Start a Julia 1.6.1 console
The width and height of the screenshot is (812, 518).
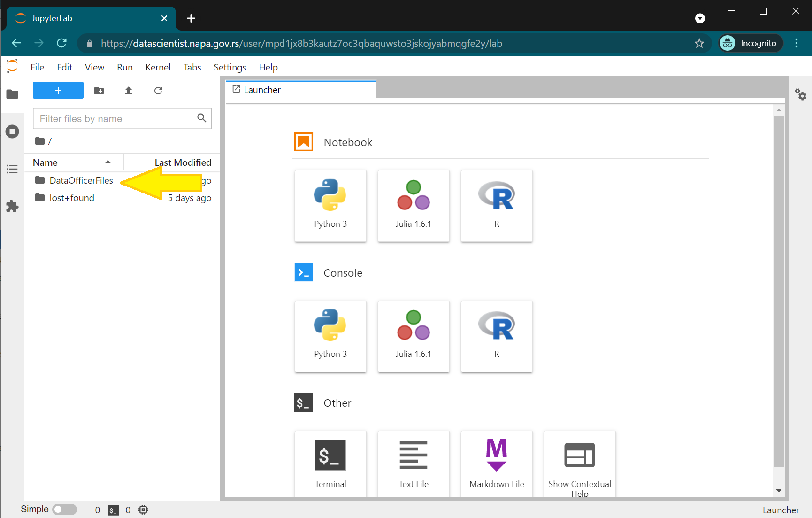pos(413,336)
